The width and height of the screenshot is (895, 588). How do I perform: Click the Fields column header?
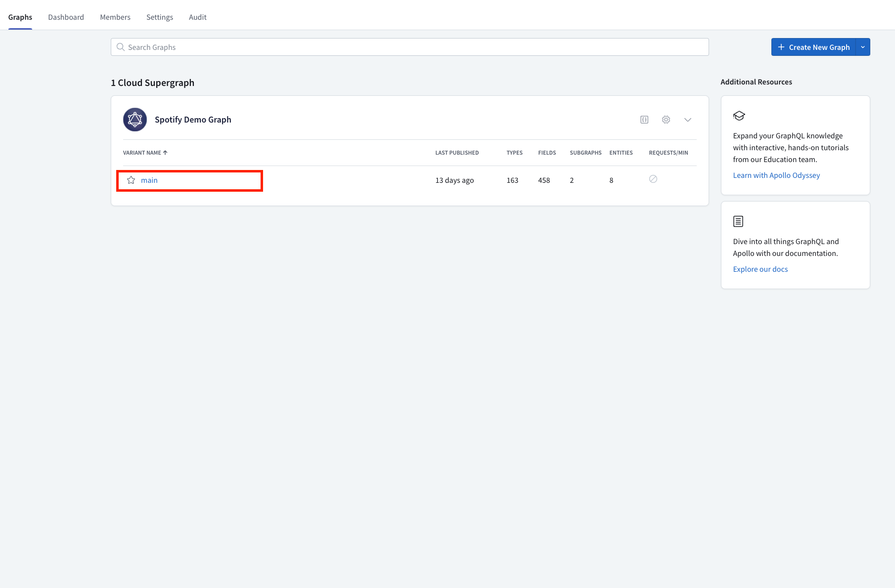[547, 153]
